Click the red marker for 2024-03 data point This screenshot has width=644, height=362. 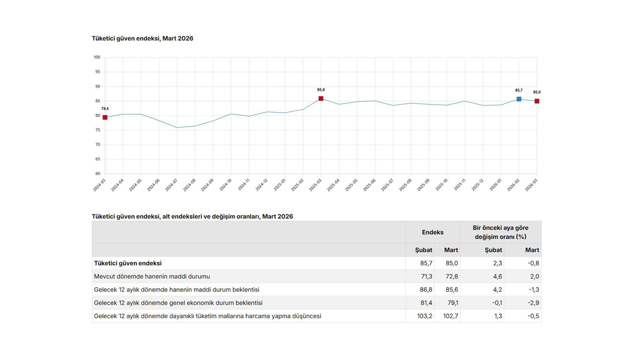pos(105,118)
